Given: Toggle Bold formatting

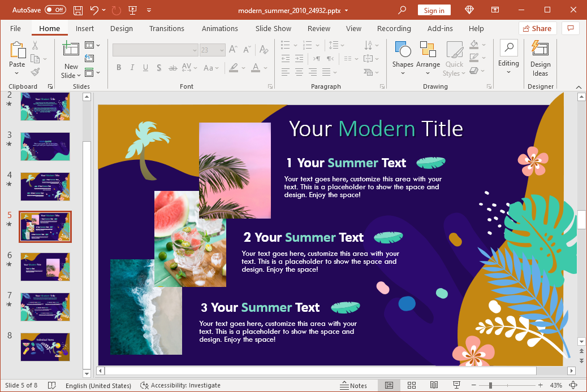Looking at the screenshot, I should pyautogui.click(x=119, y=68).
